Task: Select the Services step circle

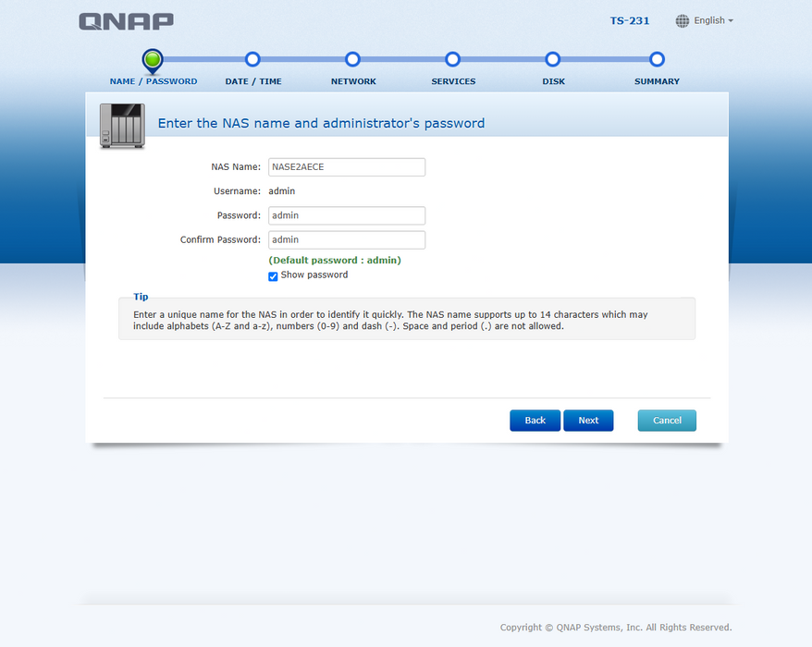Action: point(452,59)
